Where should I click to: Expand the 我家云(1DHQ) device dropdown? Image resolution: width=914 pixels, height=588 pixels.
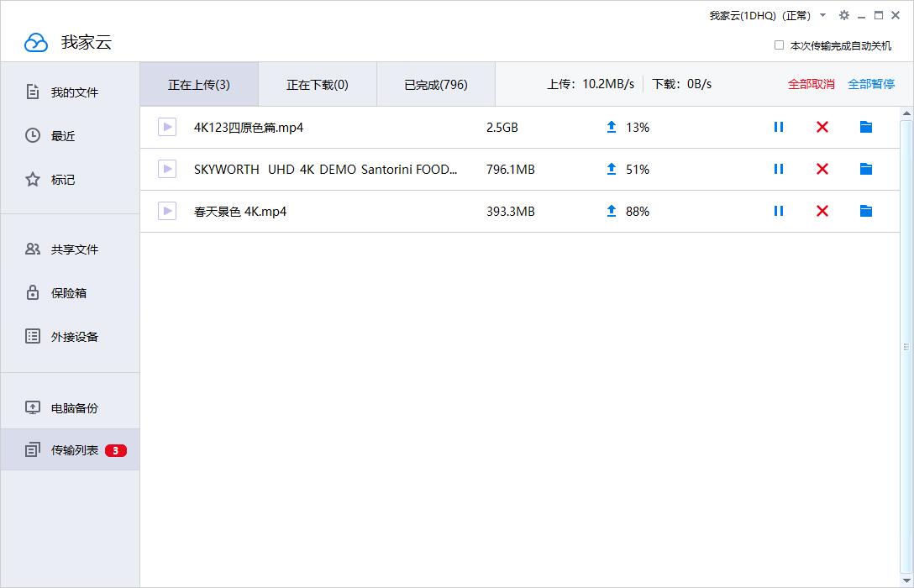click(822, 15)
